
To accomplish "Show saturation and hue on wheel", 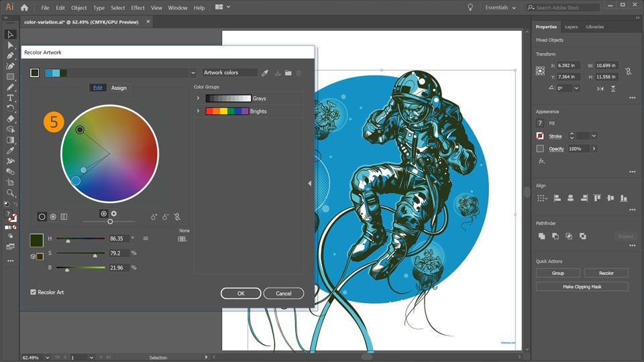I will [103, 213].
